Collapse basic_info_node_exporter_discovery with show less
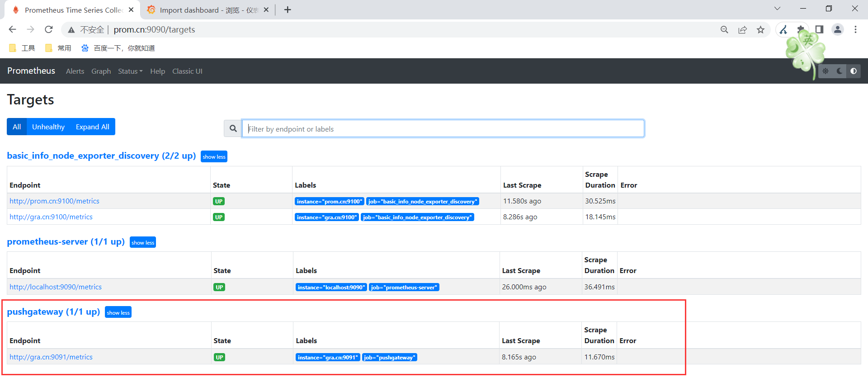The width and height of the screenshot is (868, 387). coord(214,156)
